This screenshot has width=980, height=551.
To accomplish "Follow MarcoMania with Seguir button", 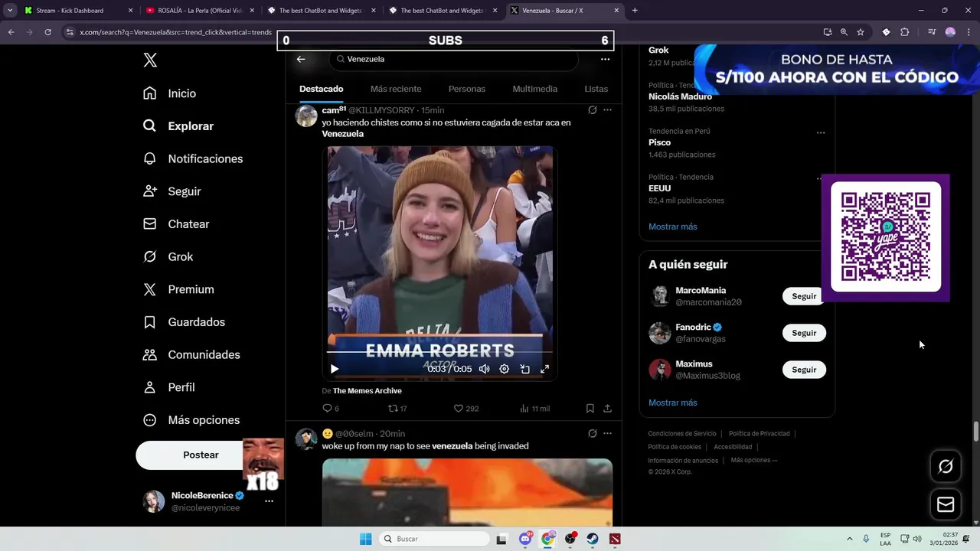I will coord(804,296).
